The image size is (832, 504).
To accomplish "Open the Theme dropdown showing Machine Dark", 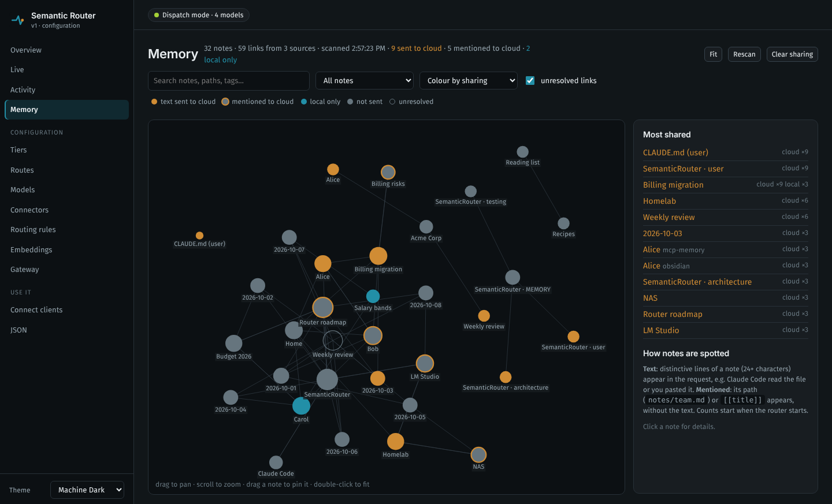I will pos(87,490).
